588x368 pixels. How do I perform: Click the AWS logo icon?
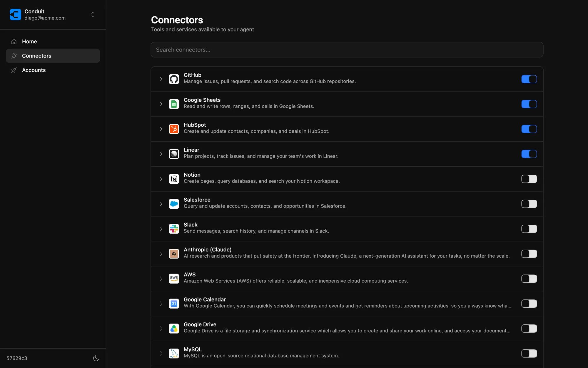pos(174,279)
